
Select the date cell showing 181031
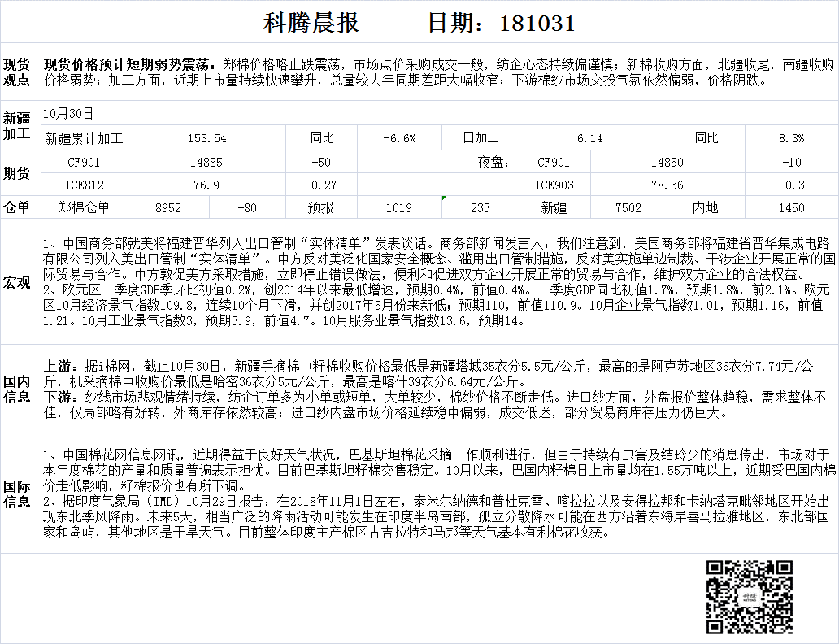(501, 23)
